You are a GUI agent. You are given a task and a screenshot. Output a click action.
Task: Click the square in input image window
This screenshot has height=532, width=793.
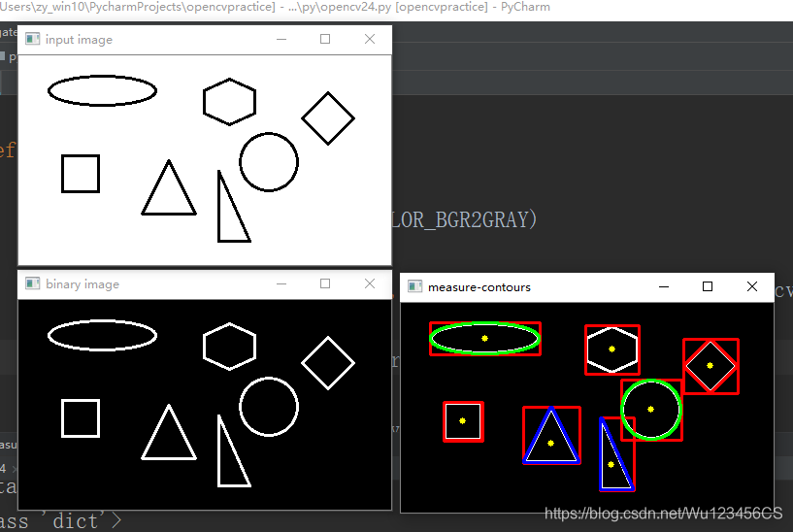pos(81,174)
